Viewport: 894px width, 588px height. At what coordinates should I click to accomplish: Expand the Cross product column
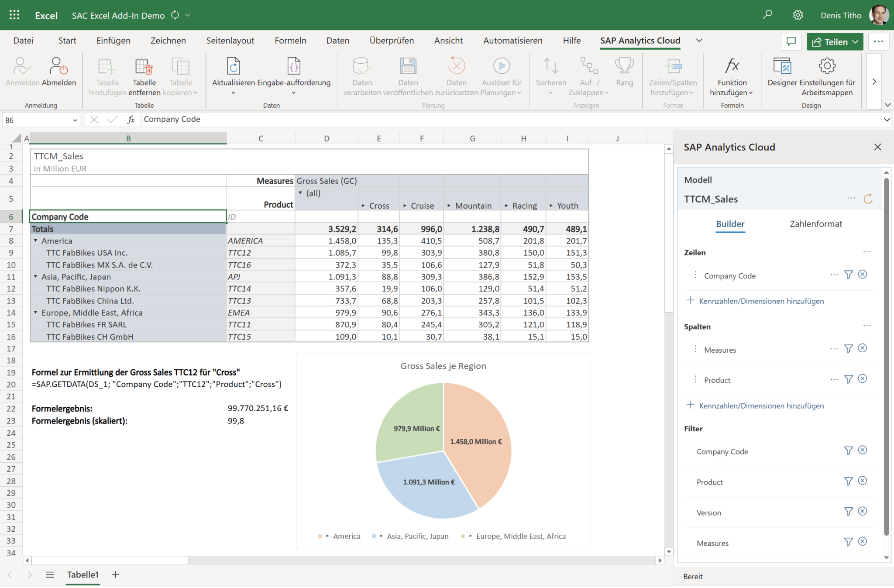(x=362, y=206)
